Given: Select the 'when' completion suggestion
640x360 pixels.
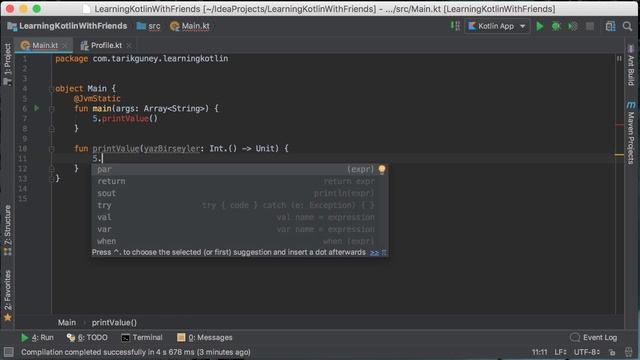Looking at the screenshot, I should point(240,241).
